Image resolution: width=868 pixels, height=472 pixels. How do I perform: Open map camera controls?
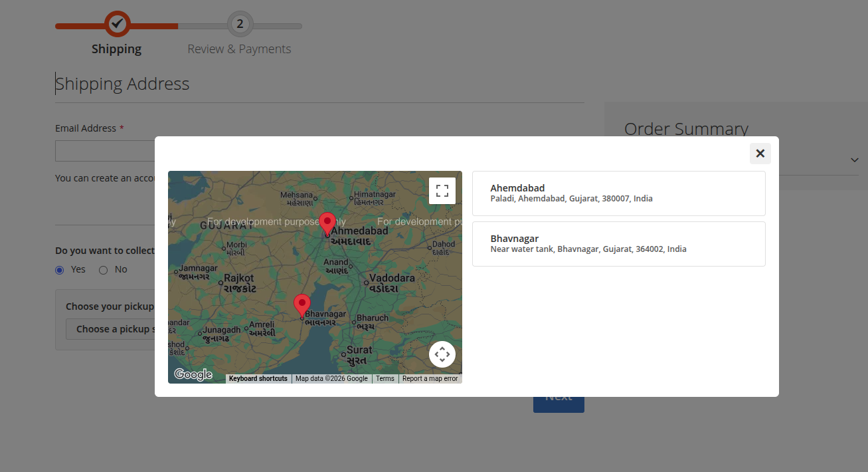point(442,354)
